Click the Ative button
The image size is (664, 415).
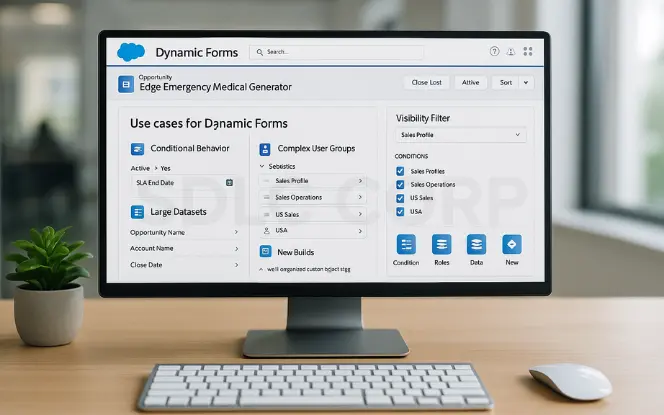point(470,83)
